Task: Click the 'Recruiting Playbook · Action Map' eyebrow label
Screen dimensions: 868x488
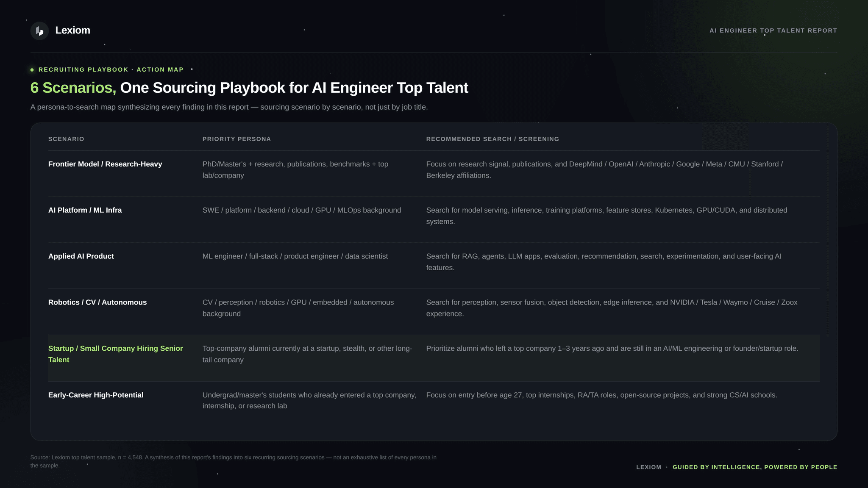Action: (111, 69)
